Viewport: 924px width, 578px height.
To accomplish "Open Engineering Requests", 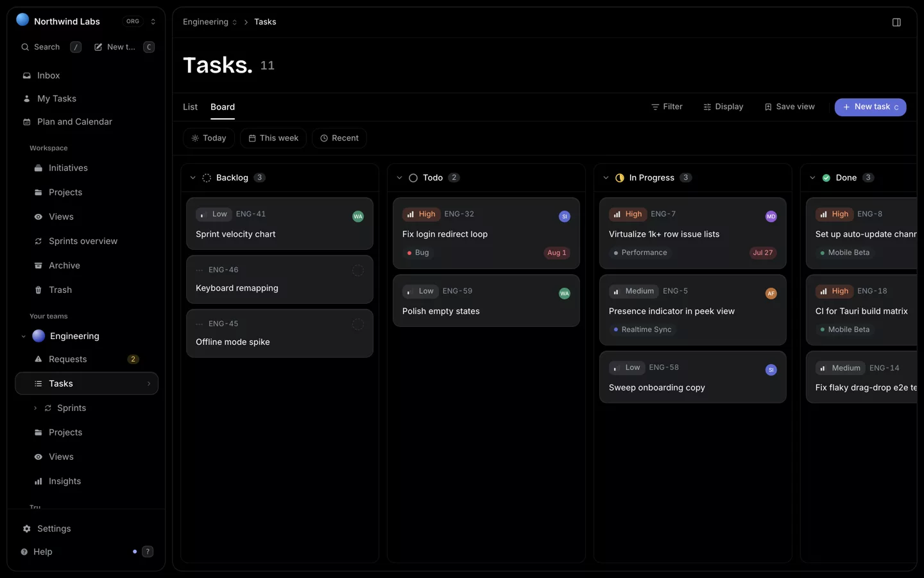I will (x=87, y=359).
